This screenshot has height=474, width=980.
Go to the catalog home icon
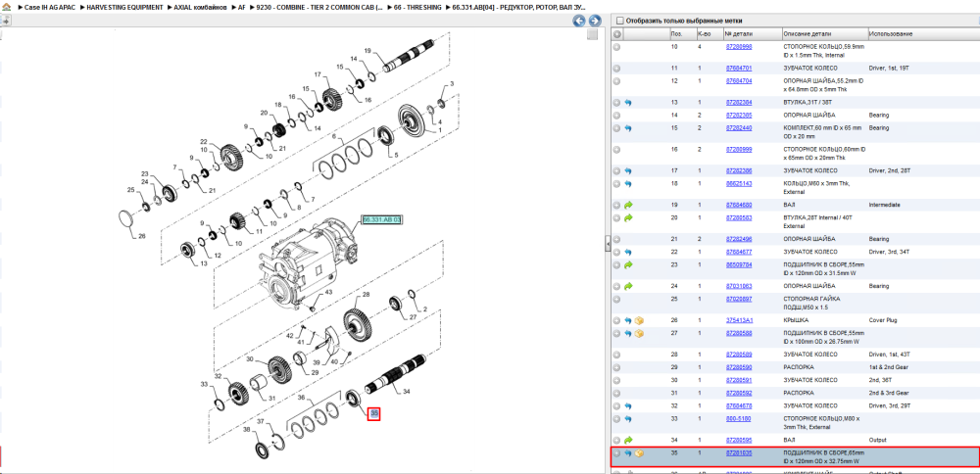pos(6,6)
